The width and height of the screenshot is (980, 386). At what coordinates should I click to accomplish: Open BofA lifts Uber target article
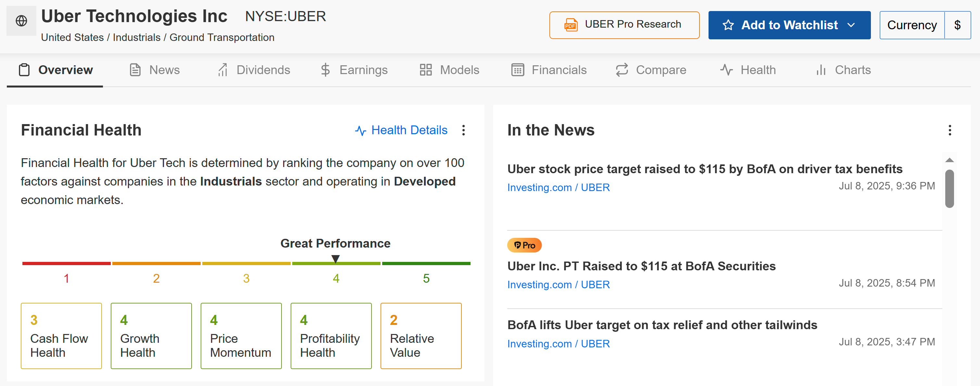click(x=662, y=325)
